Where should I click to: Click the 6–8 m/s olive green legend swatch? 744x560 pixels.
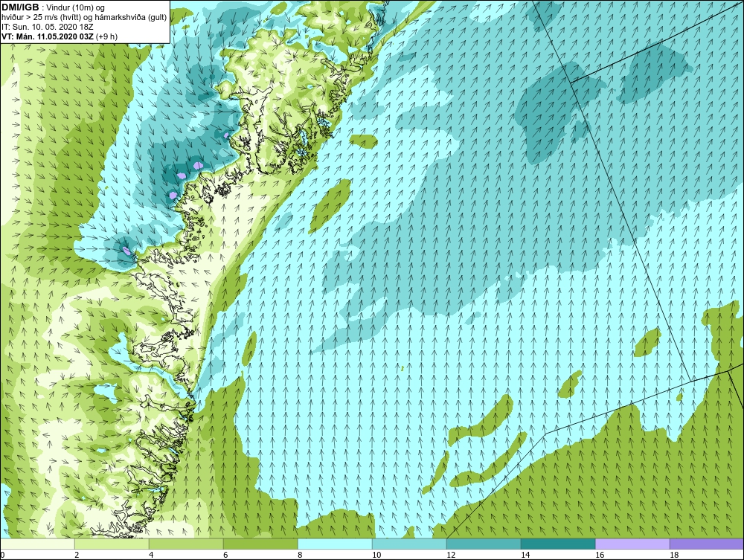(x=260, y=544)
